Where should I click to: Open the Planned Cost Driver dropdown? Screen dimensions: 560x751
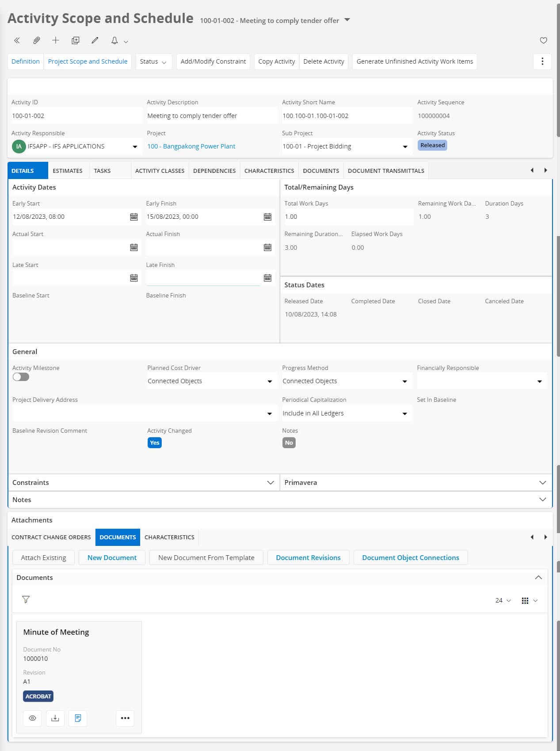pyautogui.click(x=270, y=381)
